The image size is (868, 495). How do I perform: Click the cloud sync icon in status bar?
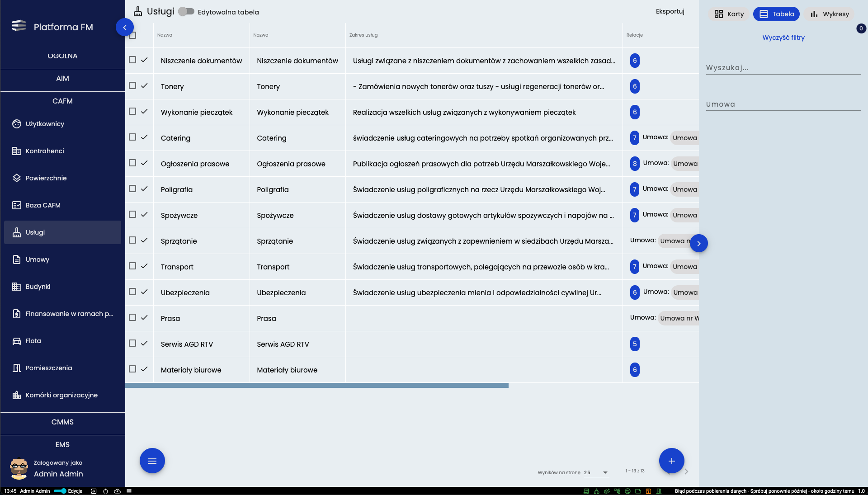coord(117,491)
